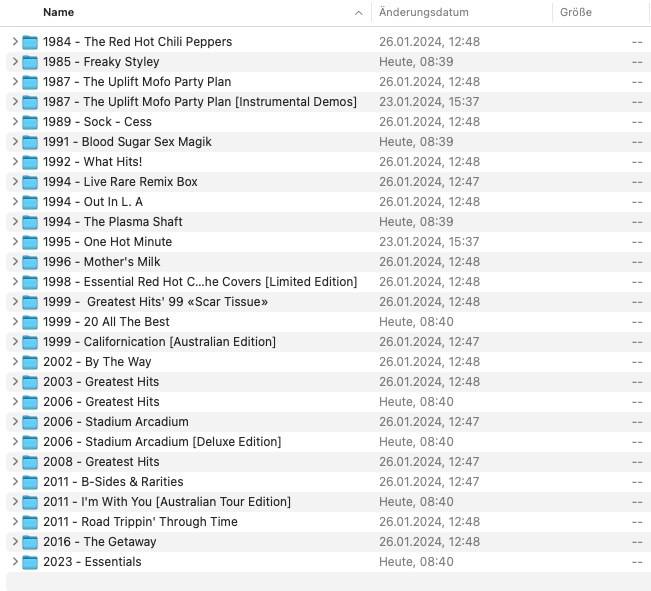Click the folder icon of 1996 - Mother's Milk

tap(29, 262)
